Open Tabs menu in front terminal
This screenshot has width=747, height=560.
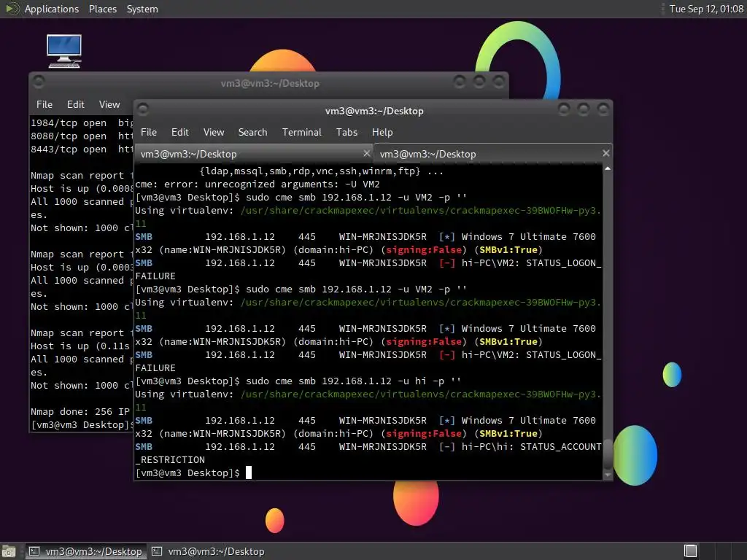(x=347, y=133)
